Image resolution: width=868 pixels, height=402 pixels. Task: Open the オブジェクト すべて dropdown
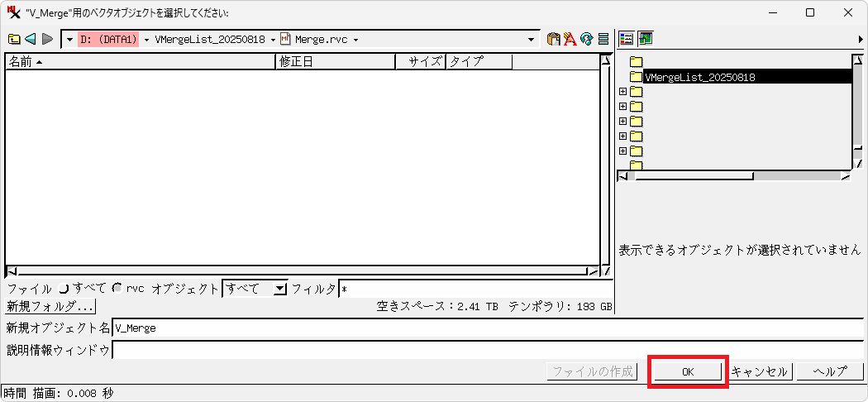[x=279, y=288]
